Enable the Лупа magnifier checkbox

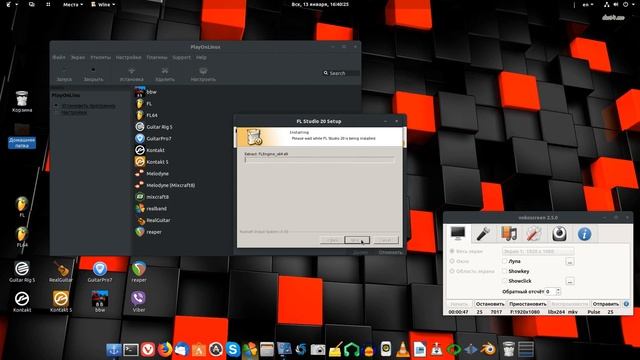505,261
